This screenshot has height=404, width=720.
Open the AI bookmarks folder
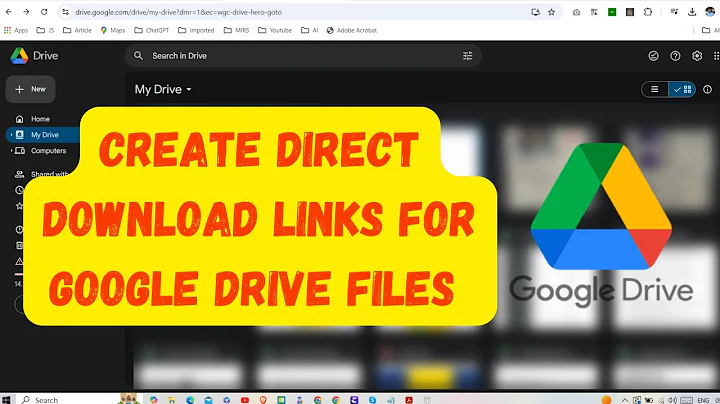point(309,30)
